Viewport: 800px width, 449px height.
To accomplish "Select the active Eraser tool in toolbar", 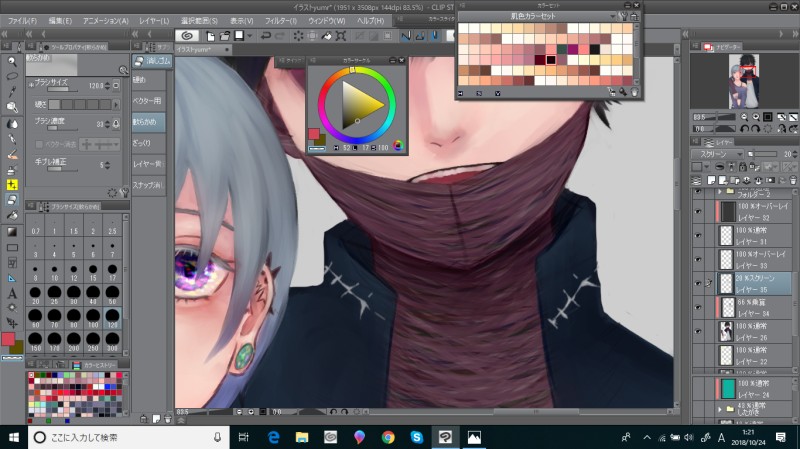I will tap(12, 200).
